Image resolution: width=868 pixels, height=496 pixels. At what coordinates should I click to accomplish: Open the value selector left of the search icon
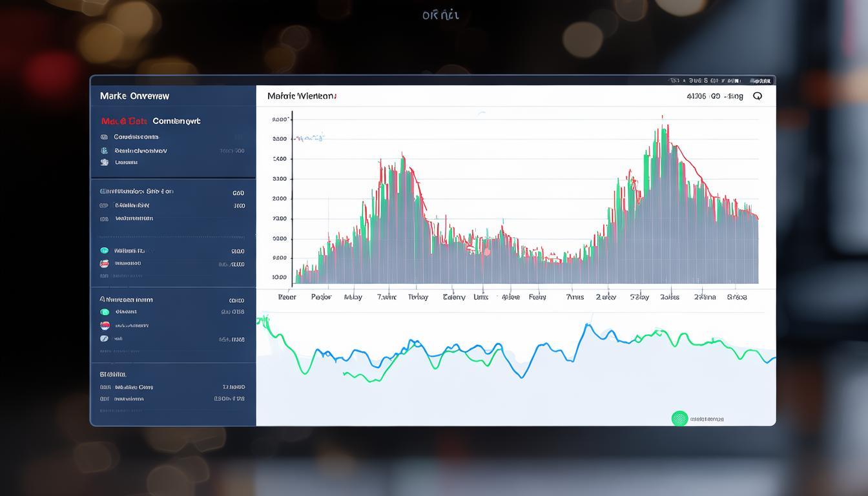[x=714, y=96]
